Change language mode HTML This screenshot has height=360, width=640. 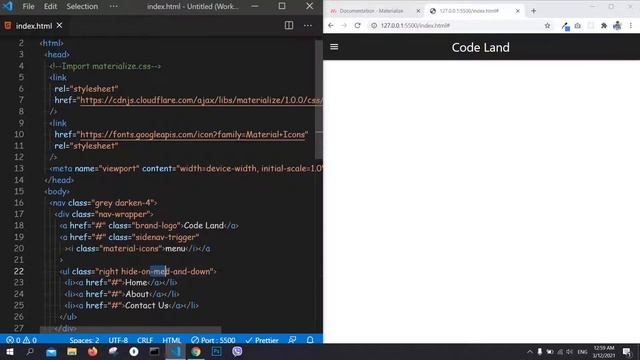(171, 340)
